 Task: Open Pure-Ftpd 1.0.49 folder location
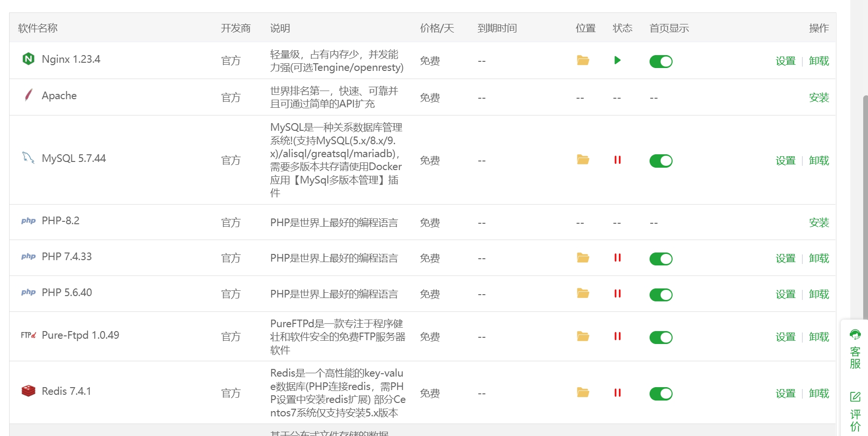coord(583,336)
